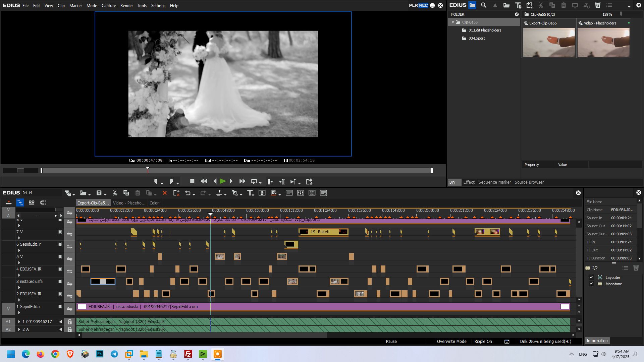Click the Previous Frame button
Image resolution: width=644 pixels, height=362 pixels.
pyautogui.click(x=215, y=181)
